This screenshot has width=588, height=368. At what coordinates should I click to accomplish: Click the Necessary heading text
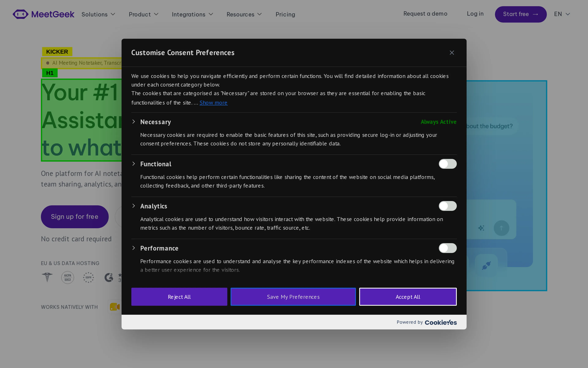[156, 122]
